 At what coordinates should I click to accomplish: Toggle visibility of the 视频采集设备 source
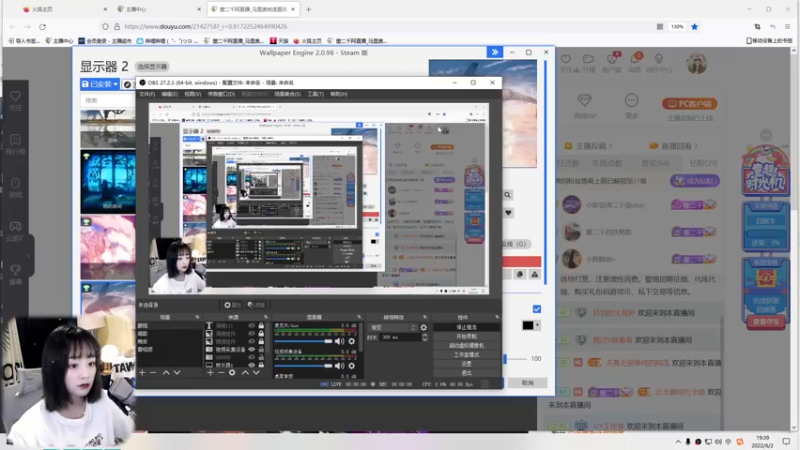coord(252,349)
